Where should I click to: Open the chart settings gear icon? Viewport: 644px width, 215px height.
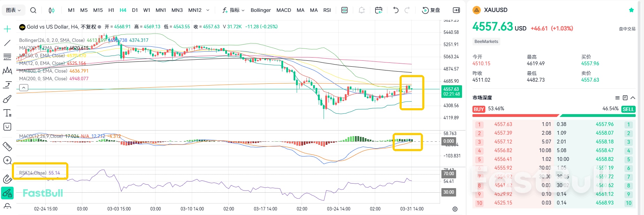point(455,209)
